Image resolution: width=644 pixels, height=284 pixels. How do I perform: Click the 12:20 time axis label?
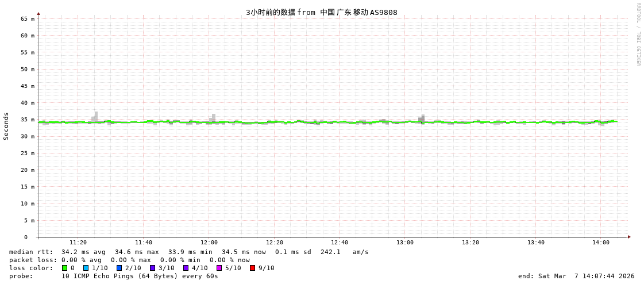click(x=274, y=243)
